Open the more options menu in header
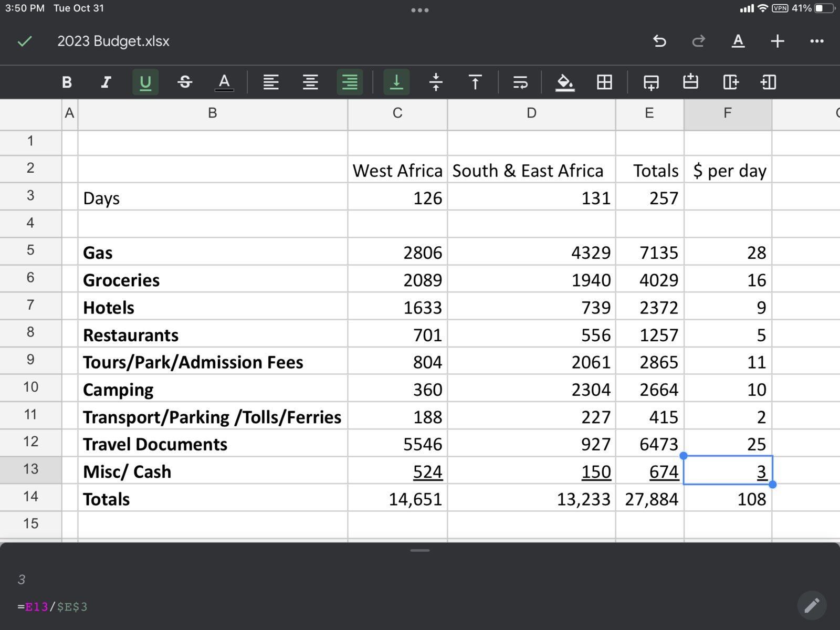This screenshot has width=840, height=630. [x=816, y=41]
